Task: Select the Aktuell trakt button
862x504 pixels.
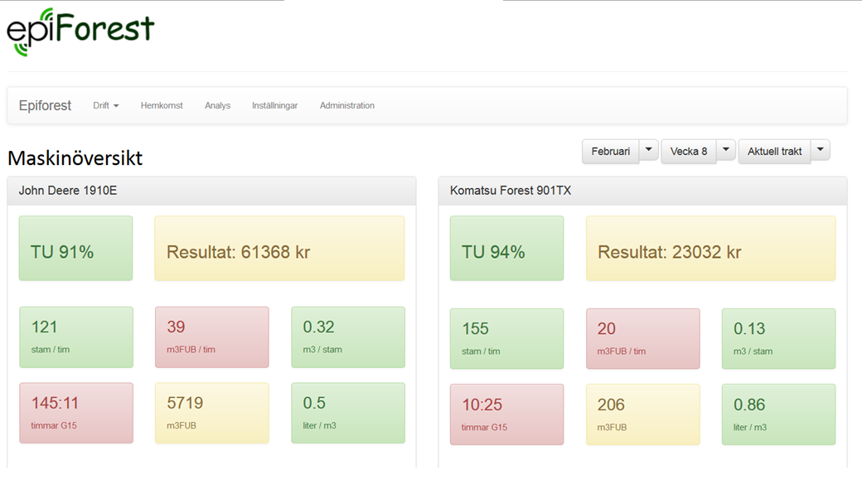Action: (x=775, y=151)
